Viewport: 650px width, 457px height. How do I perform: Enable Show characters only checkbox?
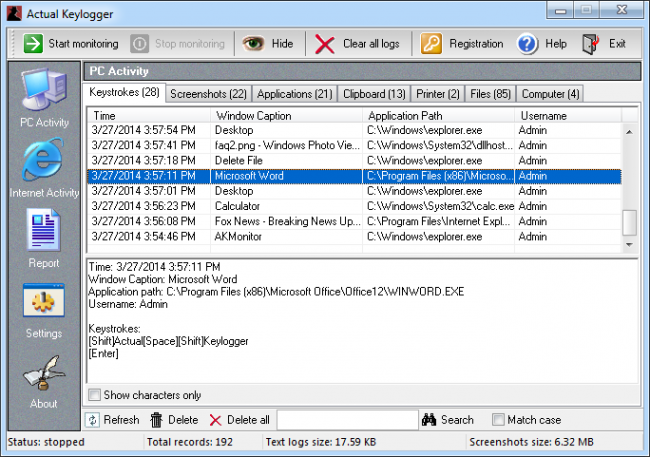(94, 394)
